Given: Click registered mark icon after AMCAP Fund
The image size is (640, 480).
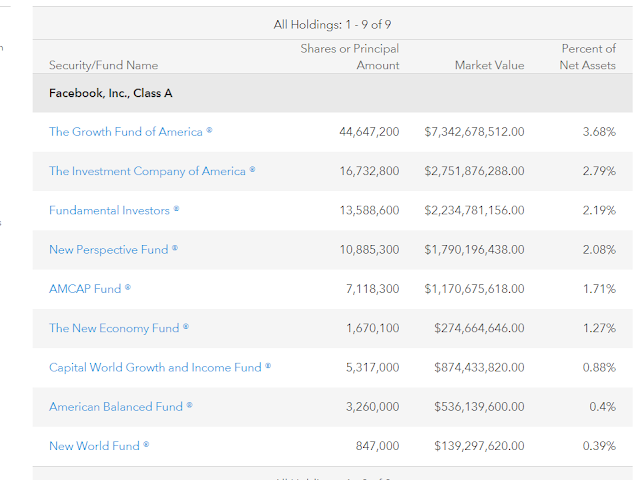Looking at the screenshot, I should [128, 287].
